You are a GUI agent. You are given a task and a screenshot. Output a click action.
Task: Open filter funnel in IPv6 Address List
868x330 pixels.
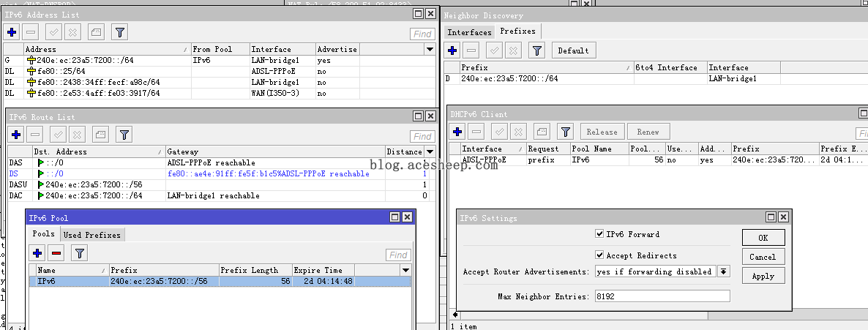pos(119,32)
